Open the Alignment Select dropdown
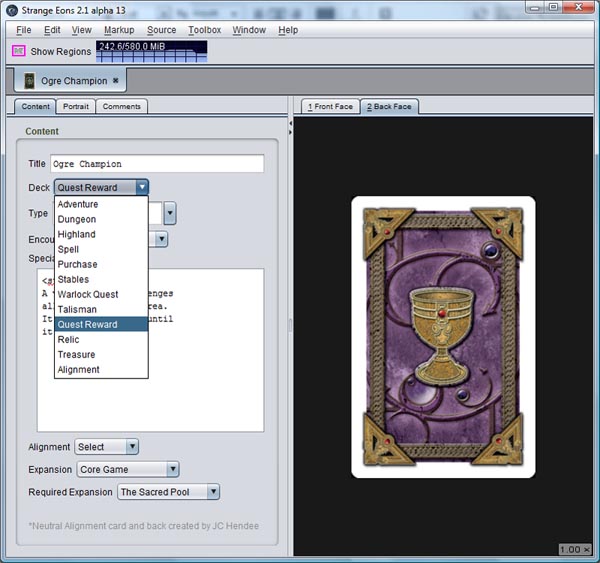 [107, 447]
